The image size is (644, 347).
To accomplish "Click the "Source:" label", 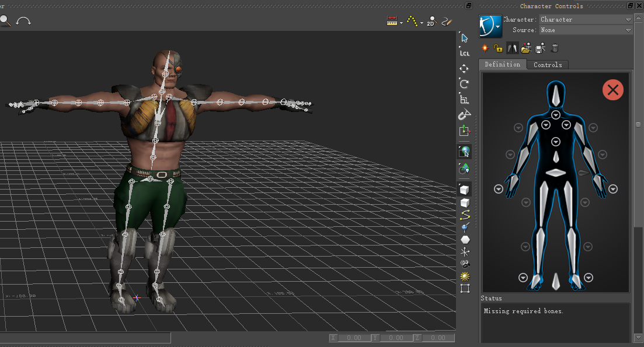I will (524, 30).
